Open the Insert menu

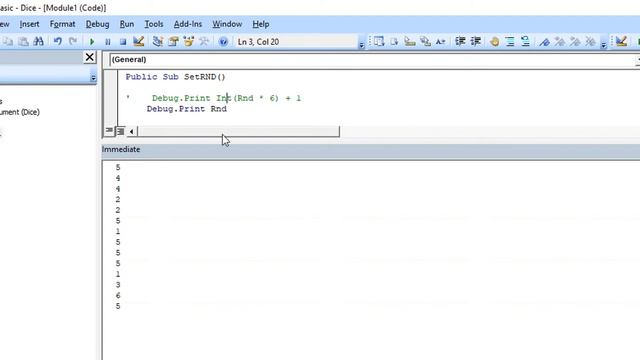point(29,24)
